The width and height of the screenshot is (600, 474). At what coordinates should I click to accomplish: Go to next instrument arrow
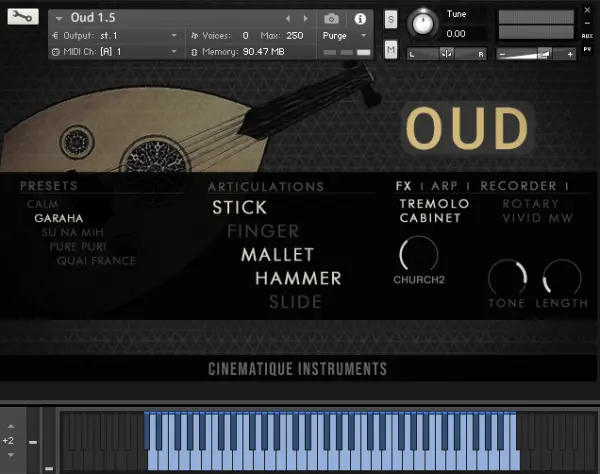point(305,18)
